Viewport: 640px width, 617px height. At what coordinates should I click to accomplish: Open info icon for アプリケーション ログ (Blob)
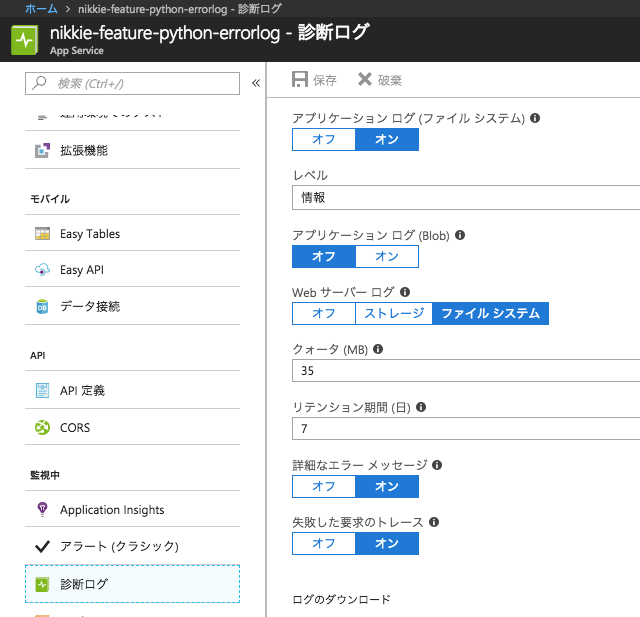pos(460,235)
